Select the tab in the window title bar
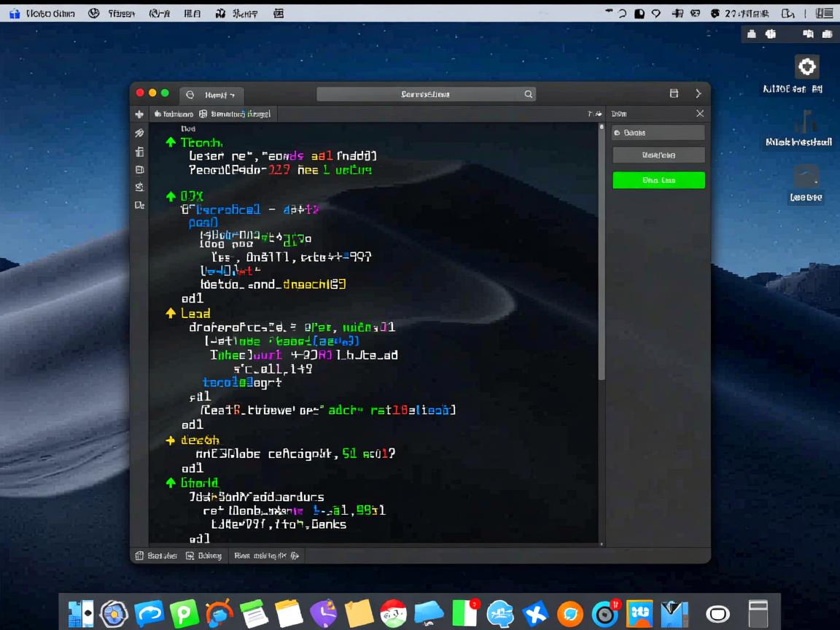The image size is (840, 630). click(212, 95)
